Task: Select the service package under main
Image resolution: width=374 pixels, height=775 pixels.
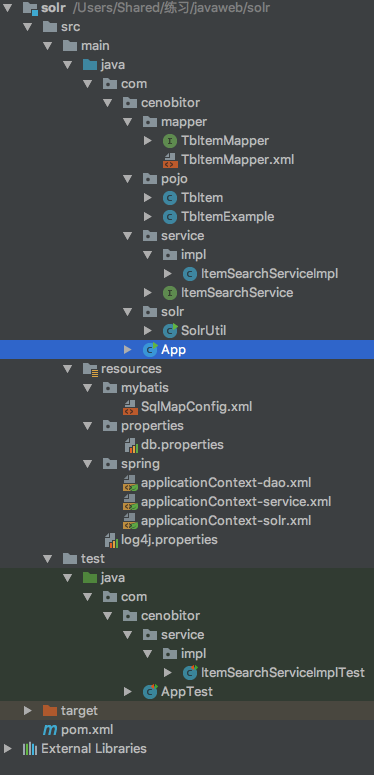Action: (182, 235)
